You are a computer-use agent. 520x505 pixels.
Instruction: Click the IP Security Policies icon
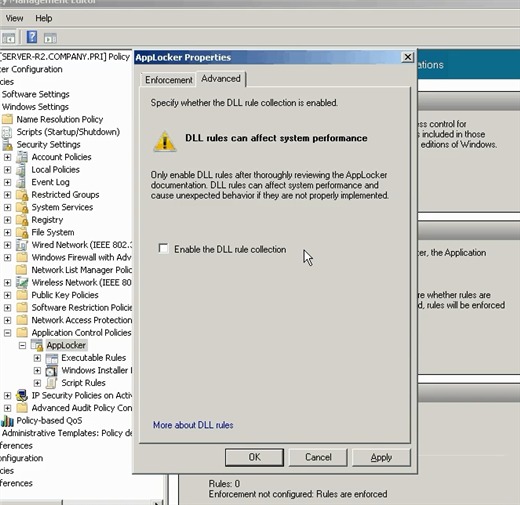click(x=22, y=396)
